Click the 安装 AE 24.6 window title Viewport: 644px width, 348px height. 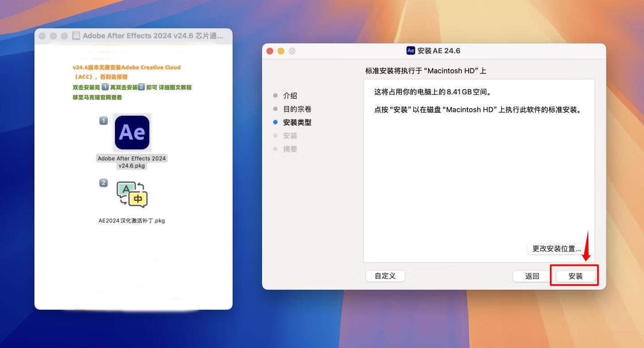439,51
